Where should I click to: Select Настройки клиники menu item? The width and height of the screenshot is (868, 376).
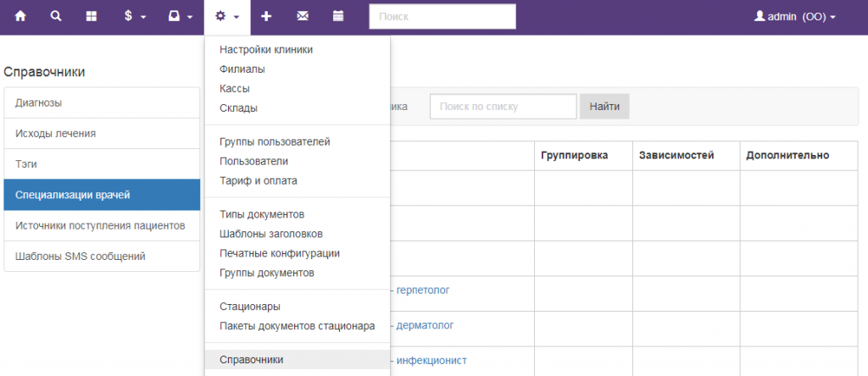(x=298, y=50)
